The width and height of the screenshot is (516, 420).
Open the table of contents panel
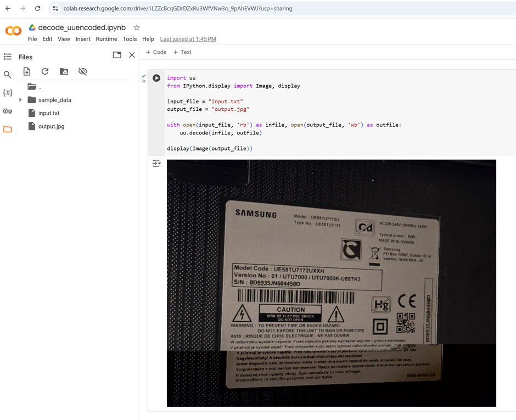(x=8, y=57)
